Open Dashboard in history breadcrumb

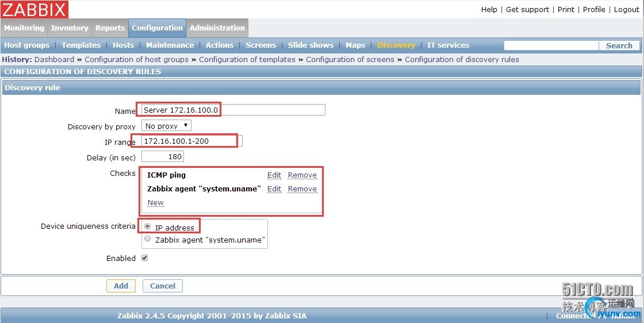point(54,60)
